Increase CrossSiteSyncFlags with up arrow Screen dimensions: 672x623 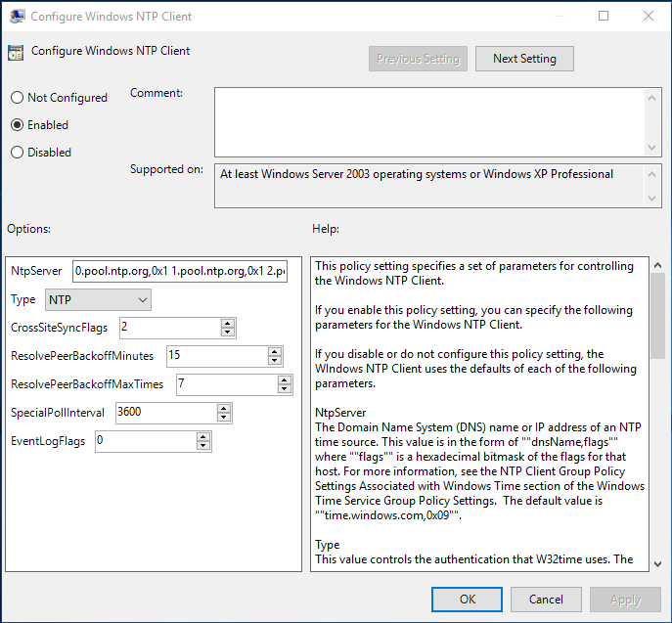228,324
